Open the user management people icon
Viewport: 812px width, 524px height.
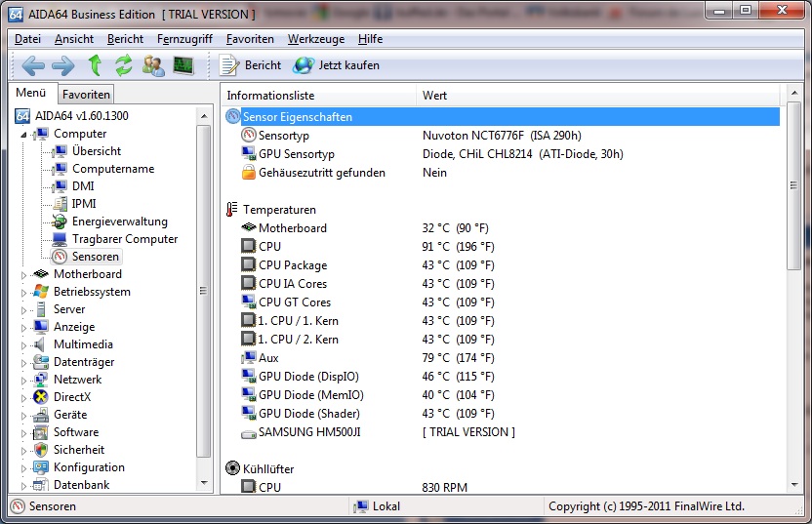tap(153, 65)
